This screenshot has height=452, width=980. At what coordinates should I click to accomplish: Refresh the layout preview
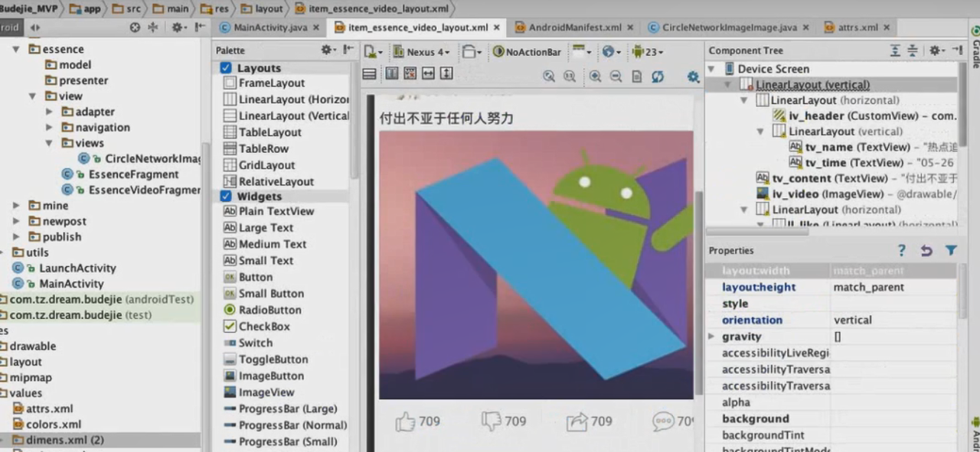coord(658,76)
